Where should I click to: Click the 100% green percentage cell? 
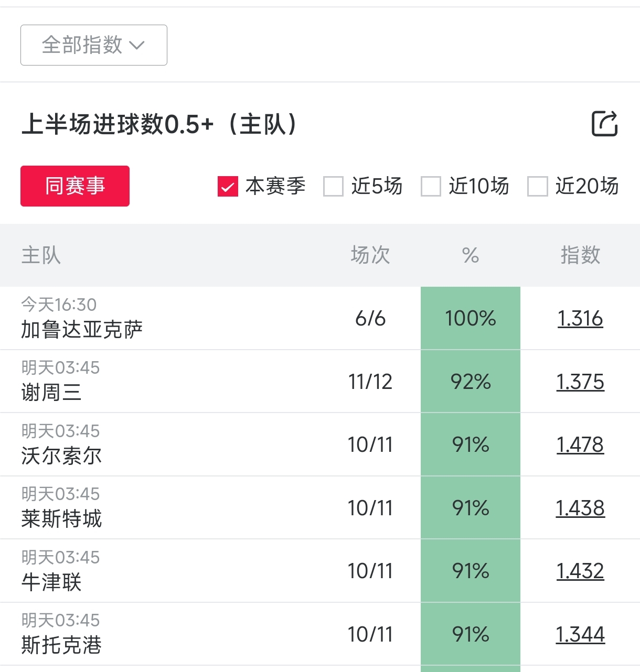tap(471, 318)
